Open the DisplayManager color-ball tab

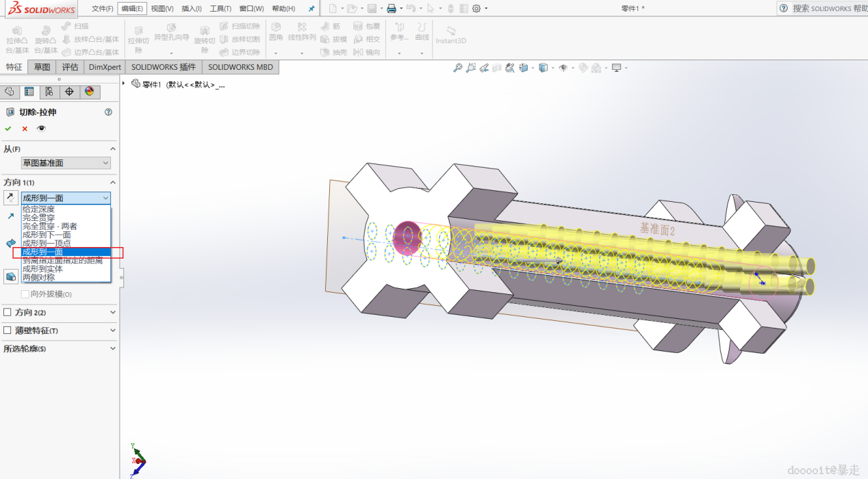tap(89, 92)
